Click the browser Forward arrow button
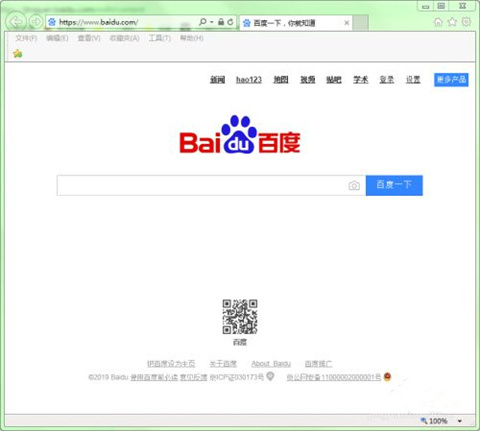This screenshot has width=480, height=431. point(35,22)
